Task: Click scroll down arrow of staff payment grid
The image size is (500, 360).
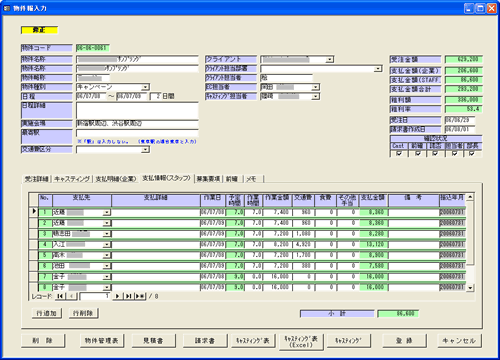Action: 470,288
